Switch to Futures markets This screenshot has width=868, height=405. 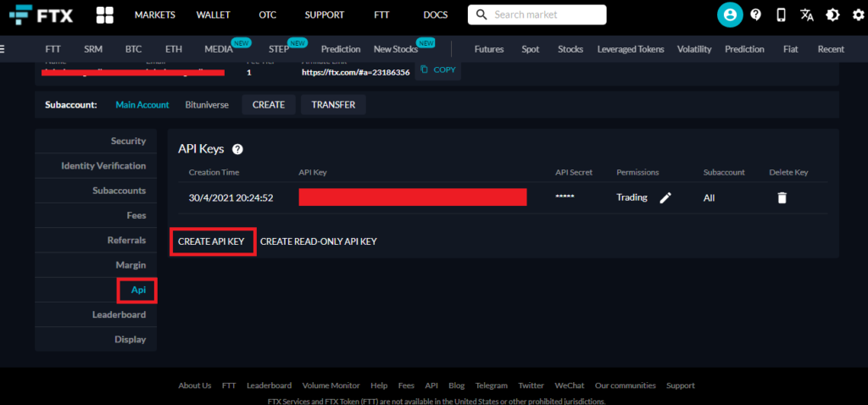tap(489, 49)
